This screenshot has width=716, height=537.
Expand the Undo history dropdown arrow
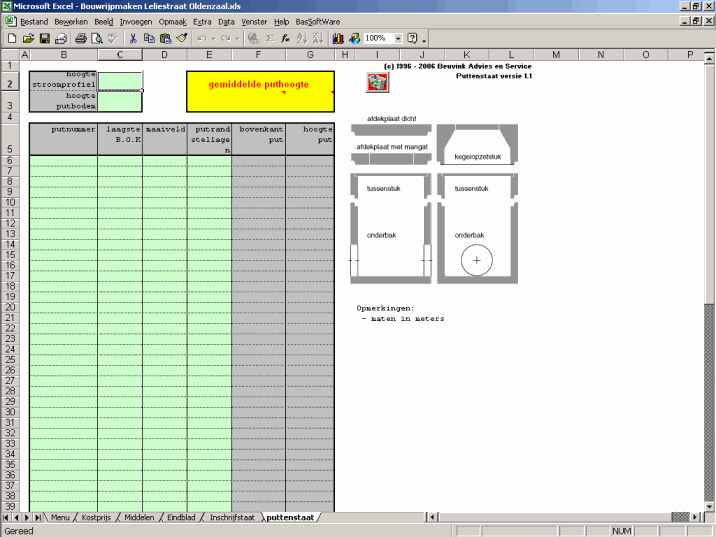[x=214, y=38]
